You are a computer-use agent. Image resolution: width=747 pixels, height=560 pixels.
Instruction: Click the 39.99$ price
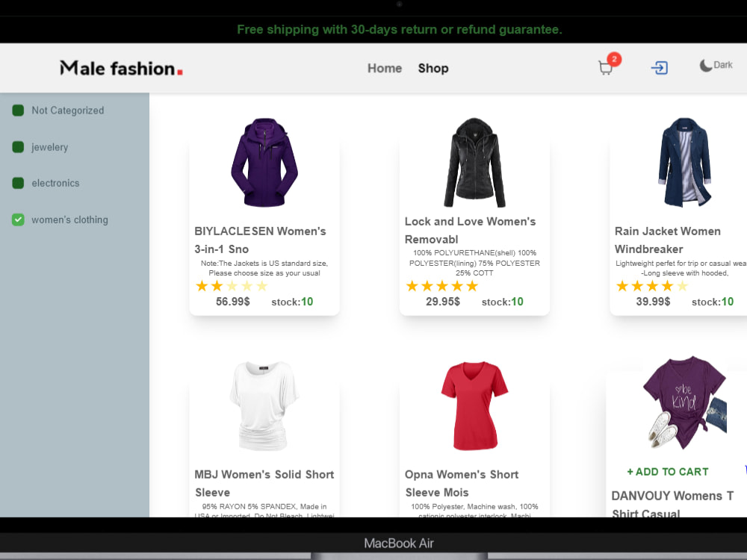point(653,302)
